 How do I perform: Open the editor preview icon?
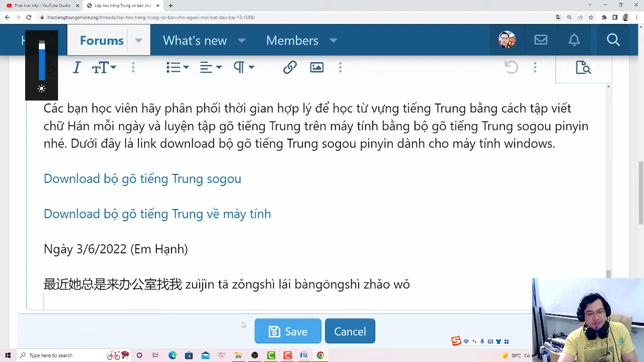tap(583, 67)
